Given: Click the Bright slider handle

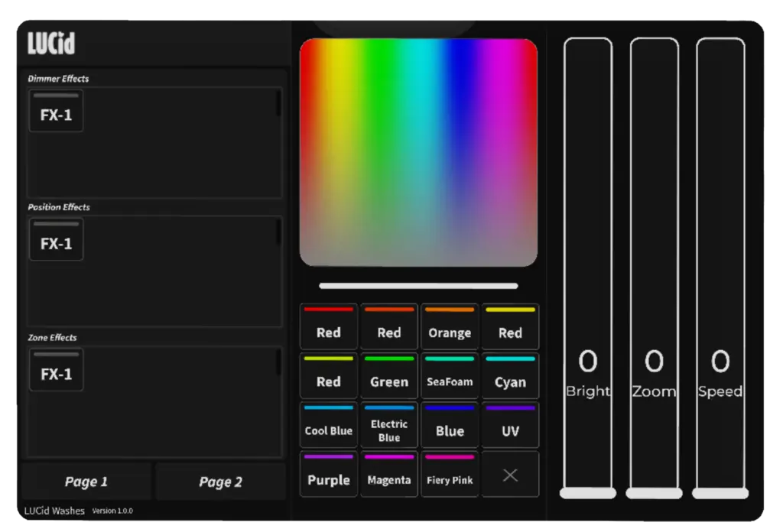Looking at the screenshot, I should point(588,493).
